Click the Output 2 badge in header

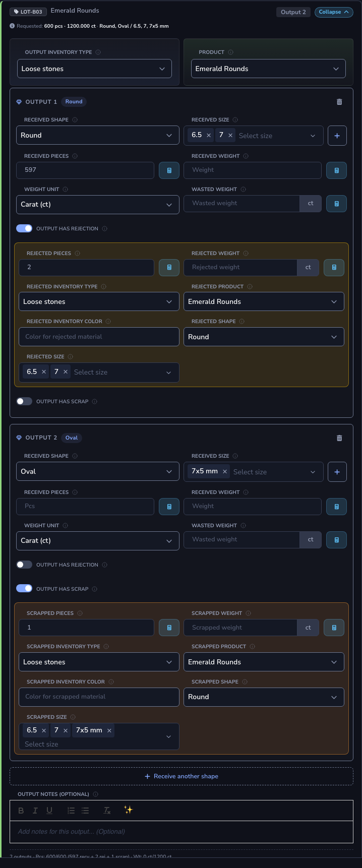tap(293, 12)
